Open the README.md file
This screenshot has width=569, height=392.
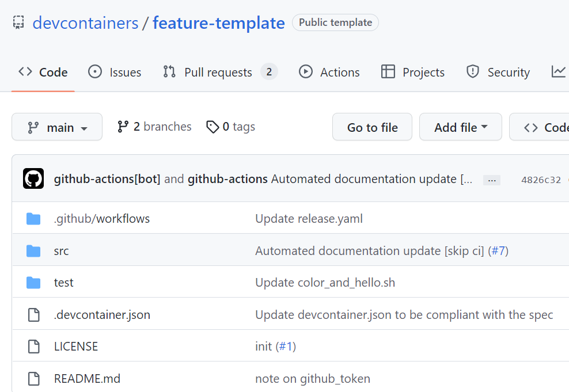tap(87, 378)
